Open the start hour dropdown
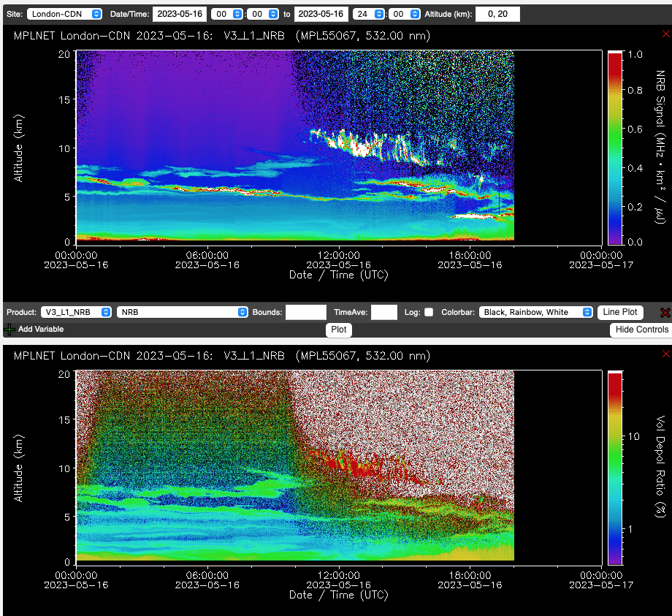Viewport: 672px width, 616px height. (227, 14)
